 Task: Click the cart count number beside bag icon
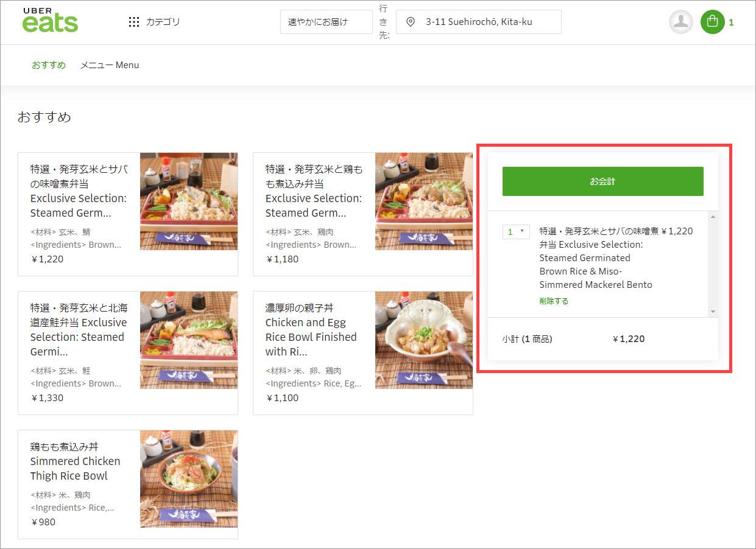(731, 23)
